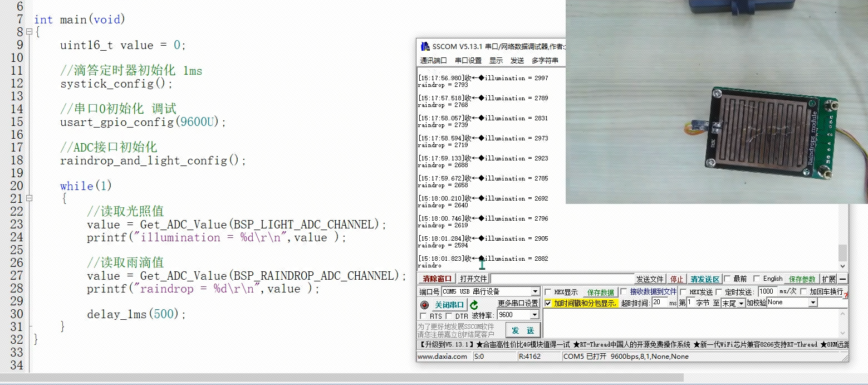Viewport: 868px width, 385px height.
Task: Open the 波特率 9600 baud rate dropdown
Action: [x=535, y=315]
